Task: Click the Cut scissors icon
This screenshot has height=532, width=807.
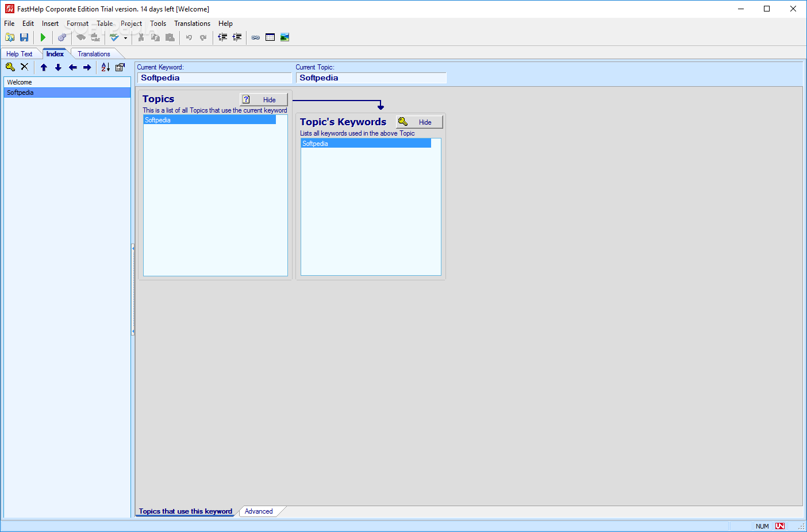Action: coord(141,37)
